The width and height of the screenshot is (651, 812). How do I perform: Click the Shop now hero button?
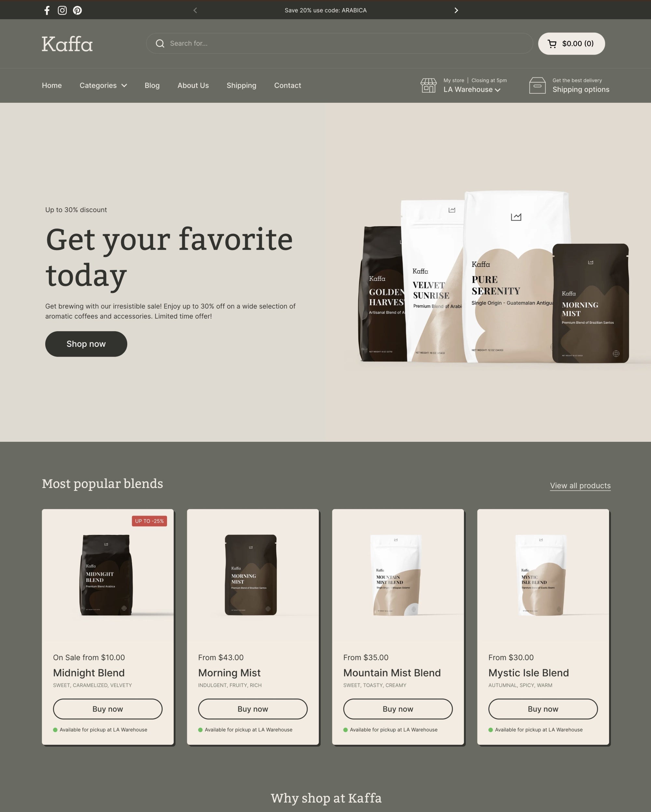coord(86,343)
